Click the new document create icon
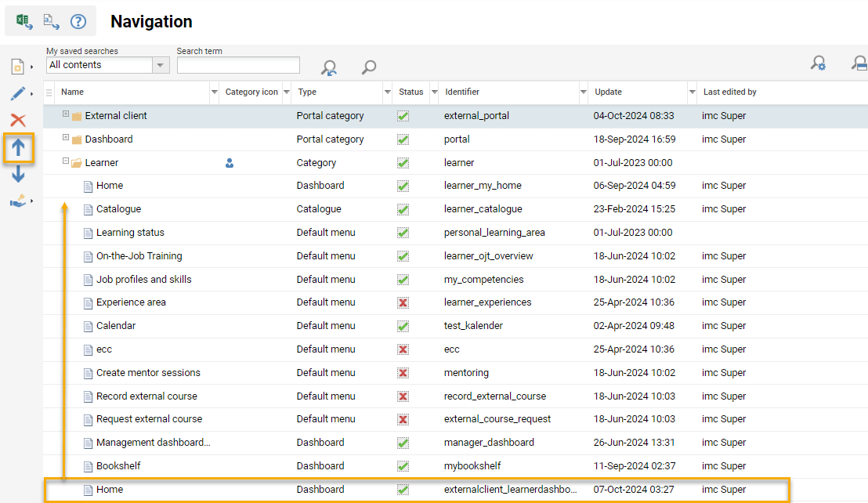 tap(17, 67)
